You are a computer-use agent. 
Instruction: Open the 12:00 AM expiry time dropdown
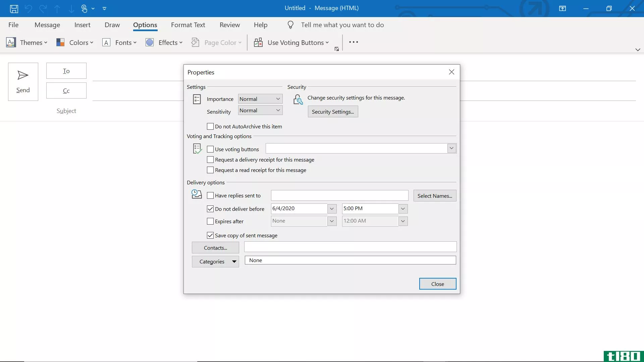(403, 221)
